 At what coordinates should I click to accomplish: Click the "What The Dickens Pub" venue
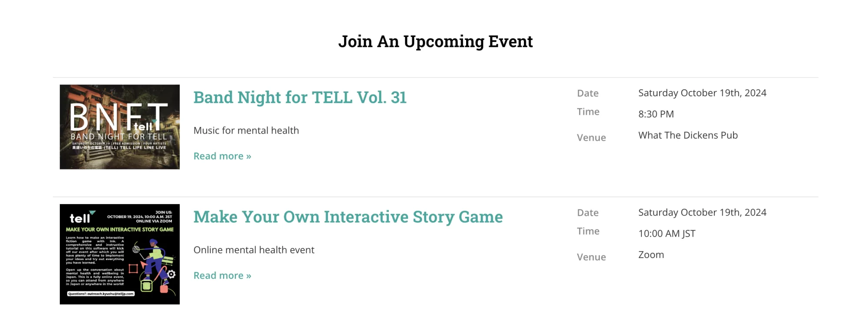click(687, 135)
